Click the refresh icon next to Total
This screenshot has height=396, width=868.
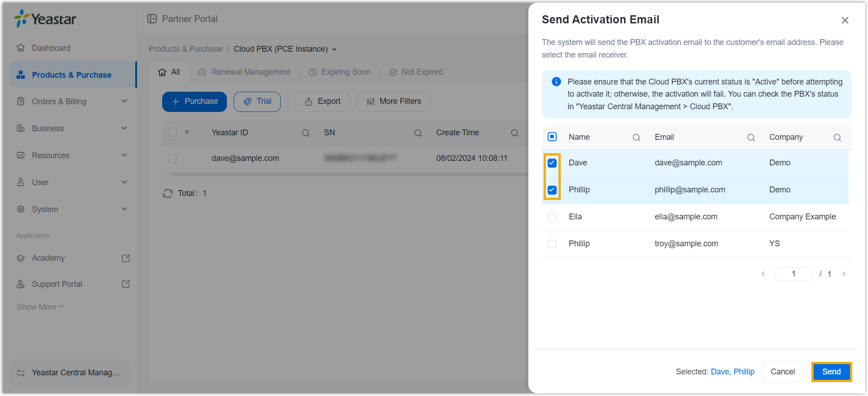point(168,193)
